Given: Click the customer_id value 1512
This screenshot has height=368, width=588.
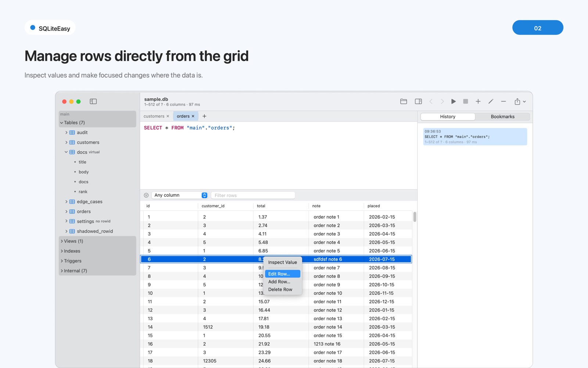Looking at the screenshot, I should pyautogui.click(x=208, y=327).
